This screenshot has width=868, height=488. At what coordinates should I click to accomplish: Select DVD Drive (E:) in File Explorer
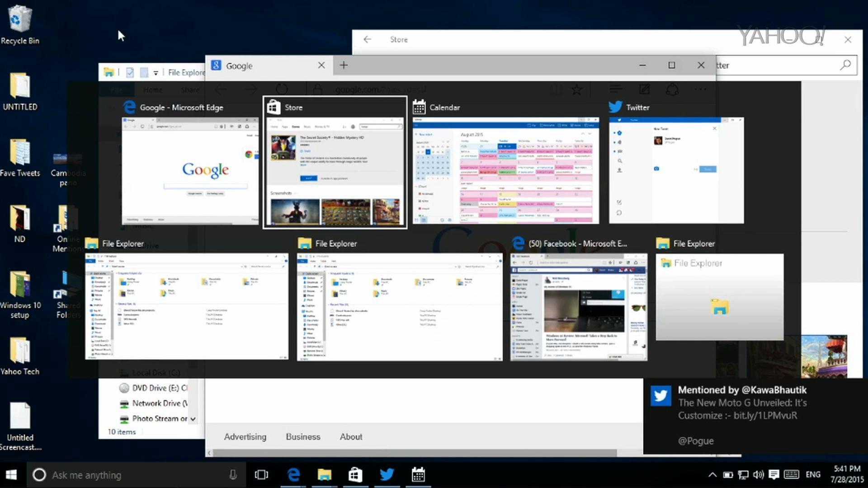click(154, 388)
